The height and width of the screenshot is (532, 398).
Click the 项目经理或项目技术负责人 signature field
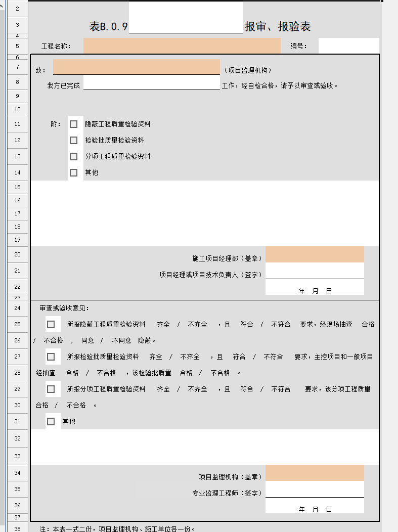click(x=315, y=271)
